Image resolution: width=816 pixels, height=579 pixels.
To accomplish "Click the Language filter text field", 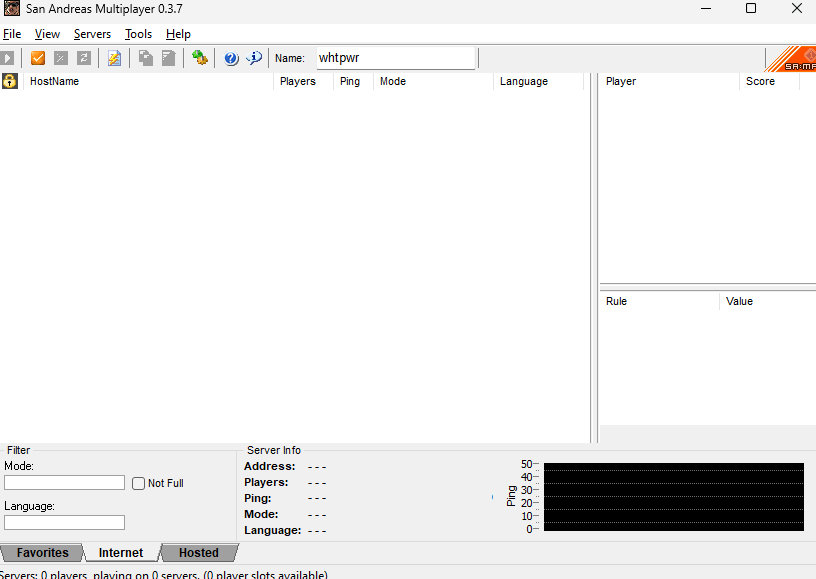I will [64, 522].
